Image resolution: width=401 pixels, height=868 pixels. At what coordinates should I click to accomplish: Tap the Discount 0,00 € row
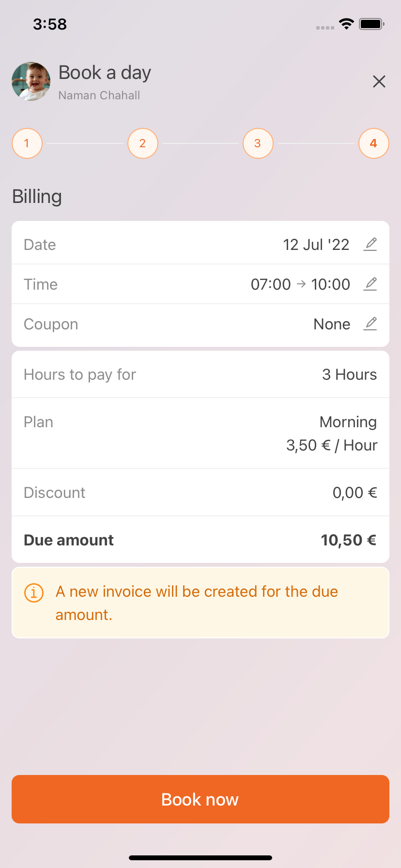click(x=200, y=493)
